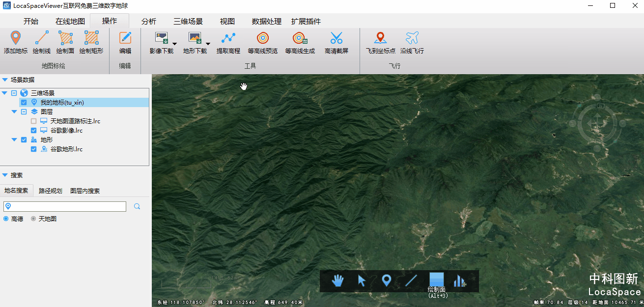Screen dimensions: 644x307
Task: Open the 地形下载 dropdown arrow
Action: [x=208, y=43]
